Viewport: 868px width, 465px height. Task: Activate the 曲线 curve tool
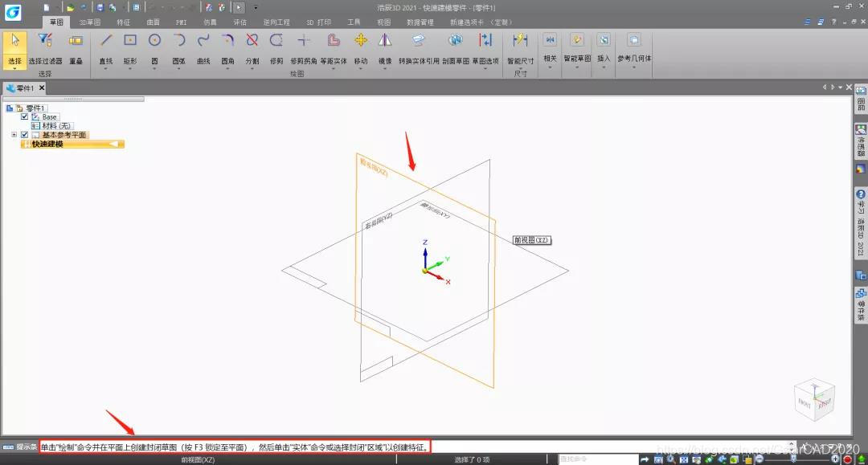(203, 49)
